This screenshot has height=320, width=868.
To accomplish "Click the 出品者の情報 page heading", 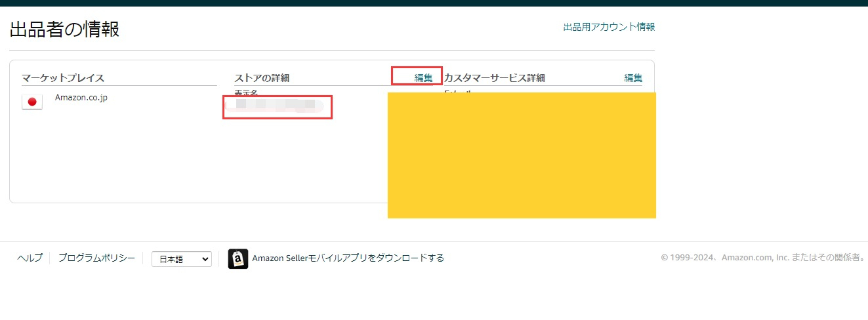I will pos(64,30).
